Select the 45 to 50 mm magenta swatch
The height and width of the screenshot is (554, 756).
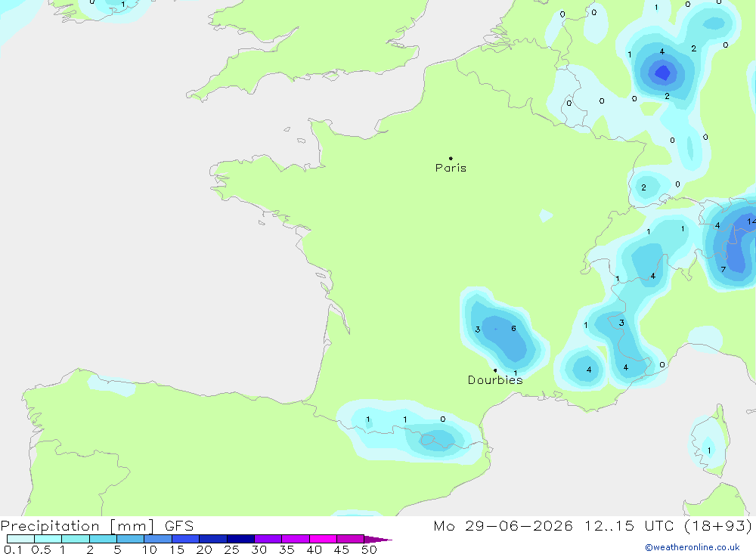[350, 539]
